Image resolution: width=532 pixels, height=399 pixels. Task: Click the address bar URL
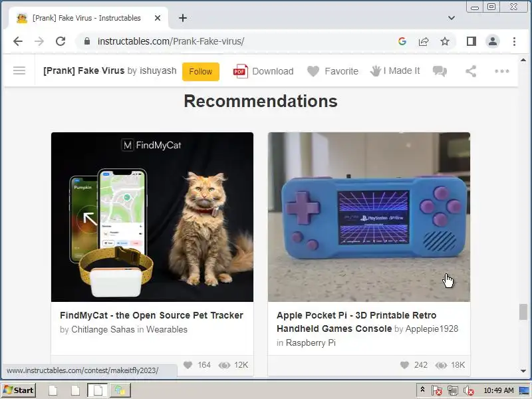coord(171,41)
